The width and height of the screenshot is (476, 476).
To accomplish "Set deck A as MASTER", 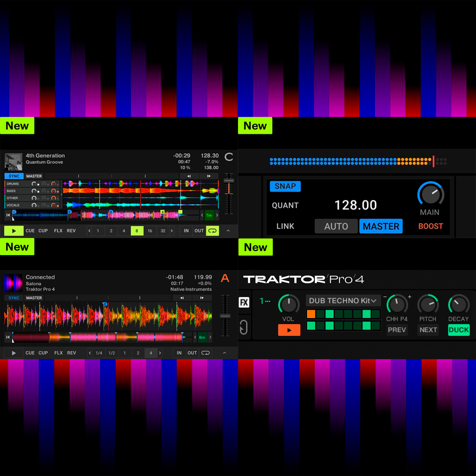I will point(34,298).
